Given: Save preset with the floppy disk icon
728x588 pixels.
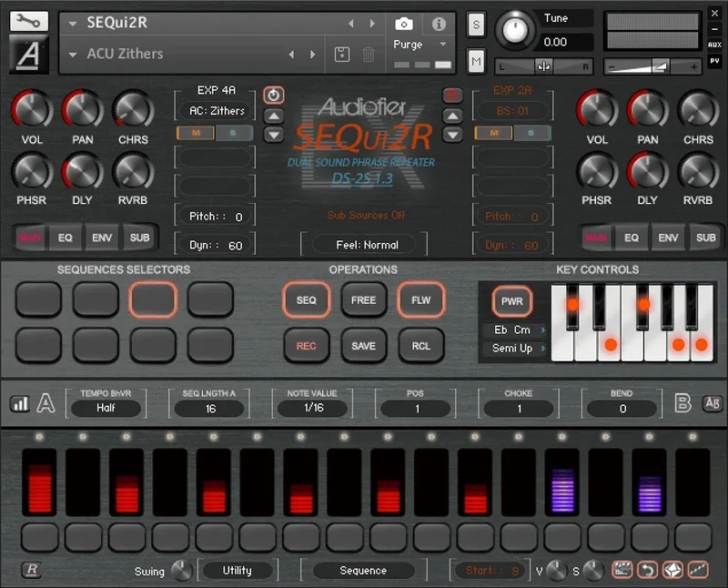Looking at the screenshot, I should [x=342, y=55].
